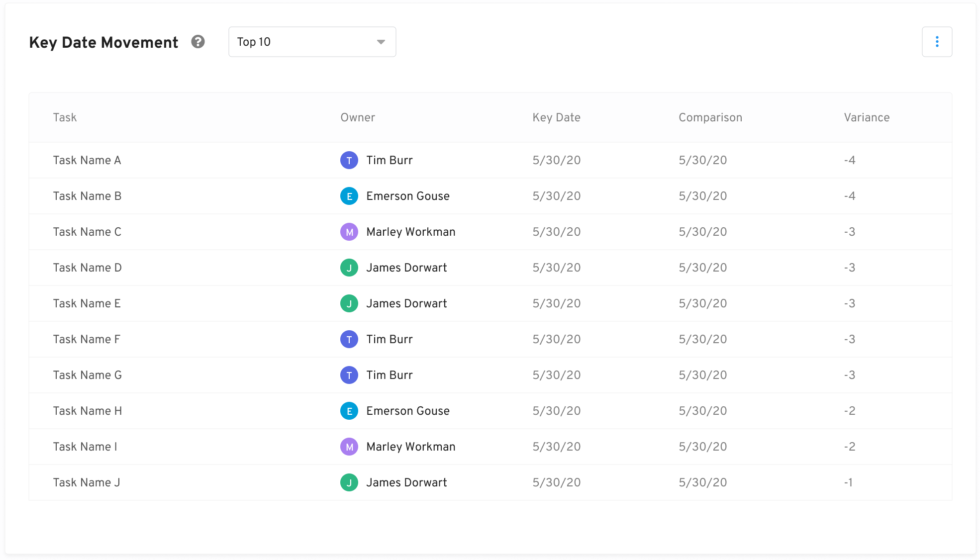Viewport: 980px width, 560px height.
Task: Click owner name James Dorwart in Task Name D row
Action: click(406, 268)
